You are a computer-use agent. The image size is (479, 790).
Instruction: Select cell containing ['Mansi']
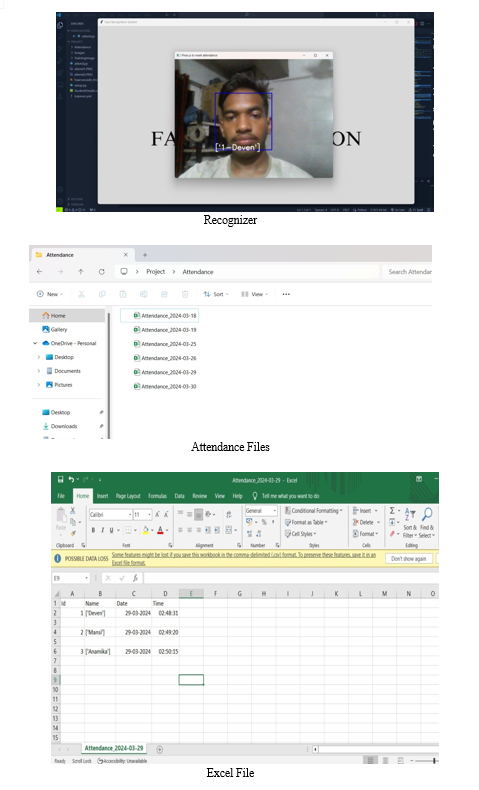click(x=100, y=632)
